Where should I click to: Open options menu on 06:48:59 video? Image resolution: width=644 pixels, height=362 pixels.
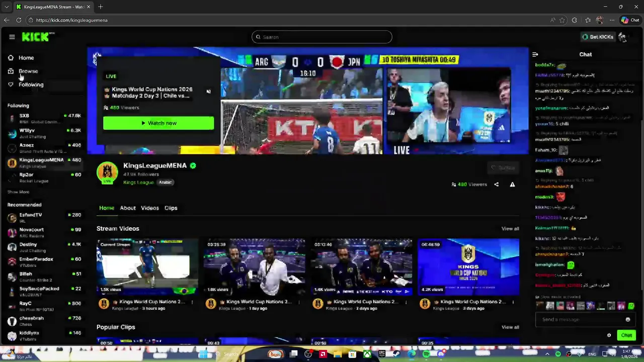pos(513,302)
